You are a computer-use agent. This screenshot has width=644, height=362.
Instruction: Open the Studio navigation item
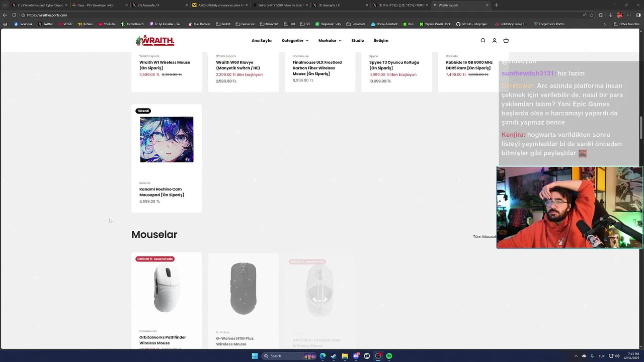click(358, 41)
